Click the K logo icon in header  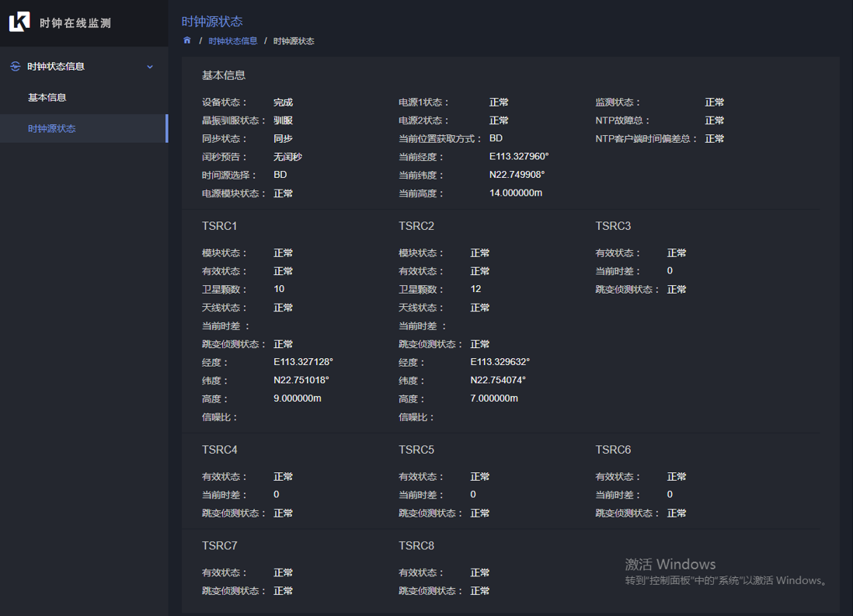[x=19, y=23]
